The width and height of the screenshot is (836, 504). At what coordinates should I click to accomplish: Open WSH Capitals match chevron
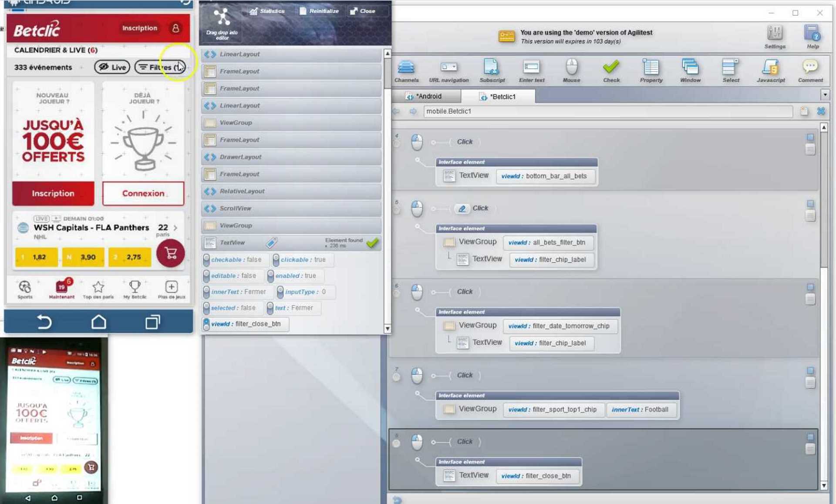(175, 228)
